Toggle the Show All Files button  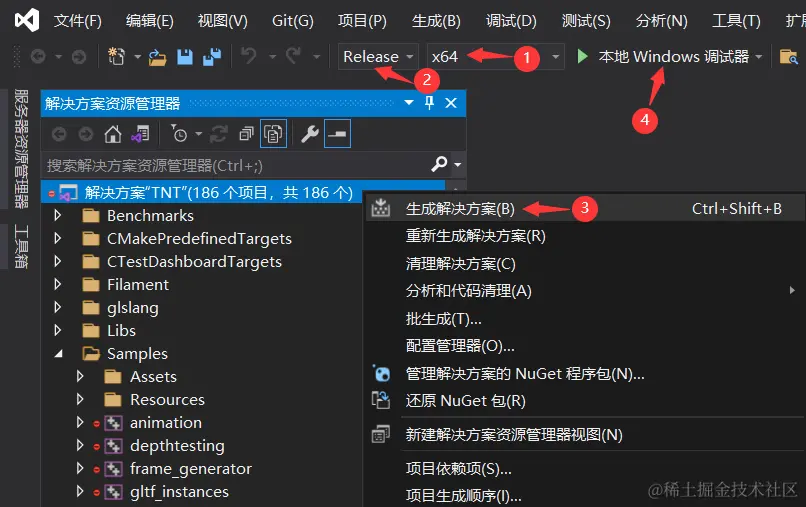coord(273,134)
